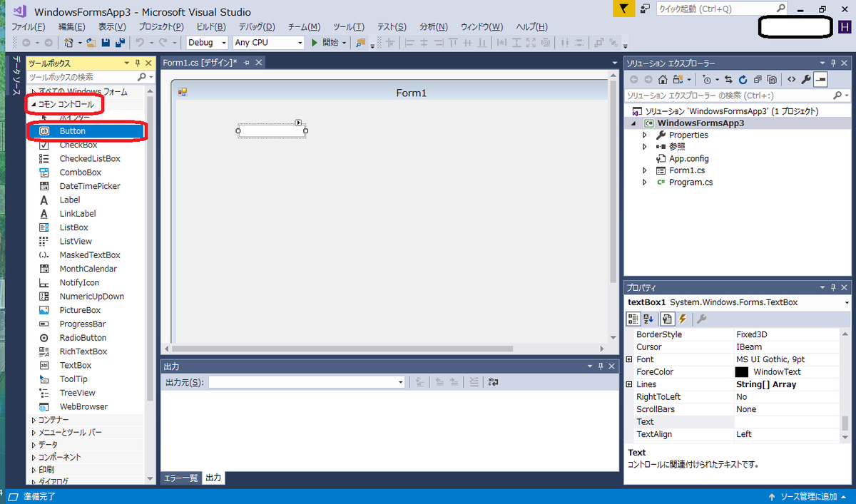Image resolution: width=856 pixels, height=504 pixels.
Task: Click View Code brackets icon in Solution Explorer
Action: 791,80
